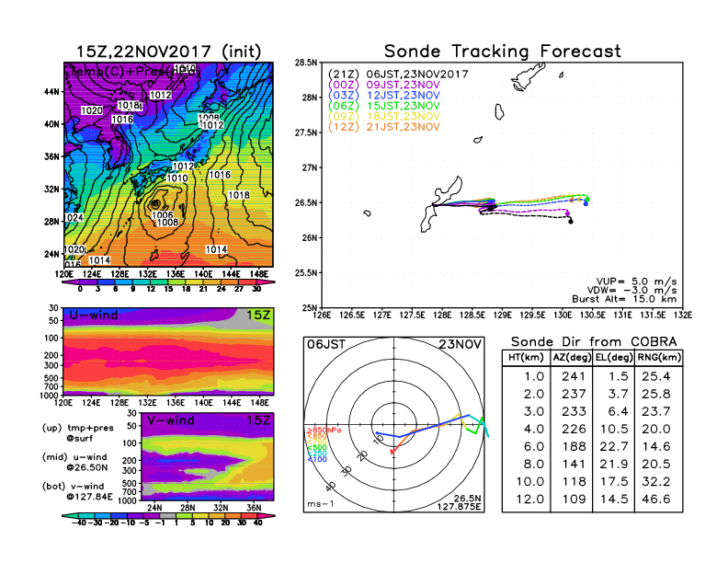Select the elevation cell '22.7'
The image size is (728, 563).
pos(614,446)
